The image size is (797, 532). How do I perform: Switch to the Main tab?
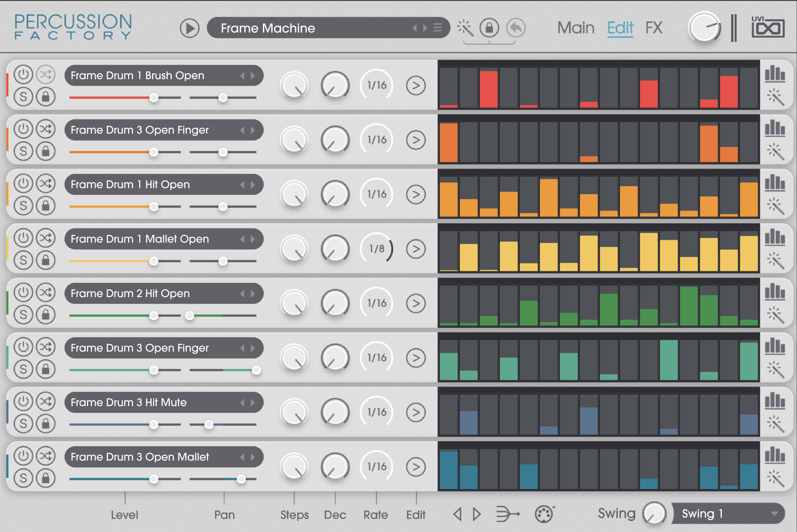pyautogui.click(x=576, y=28)
